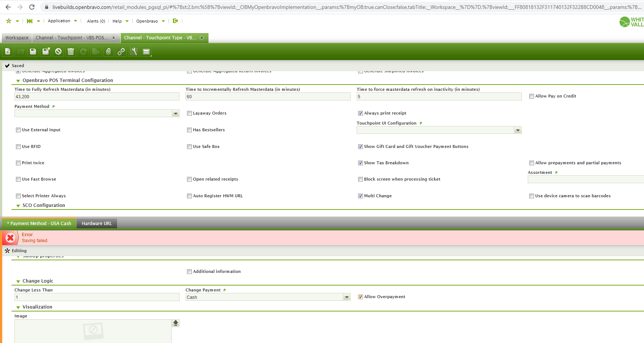Tick the Additional information checkbox
This screenshot has height=343, width=644.
[x=189, y=271]
